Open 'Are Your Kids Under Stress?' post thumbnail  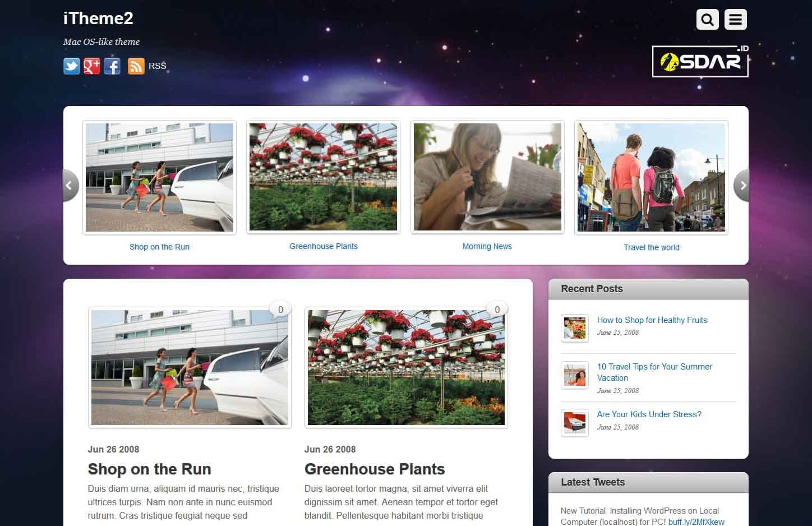(x=575, y=423)
